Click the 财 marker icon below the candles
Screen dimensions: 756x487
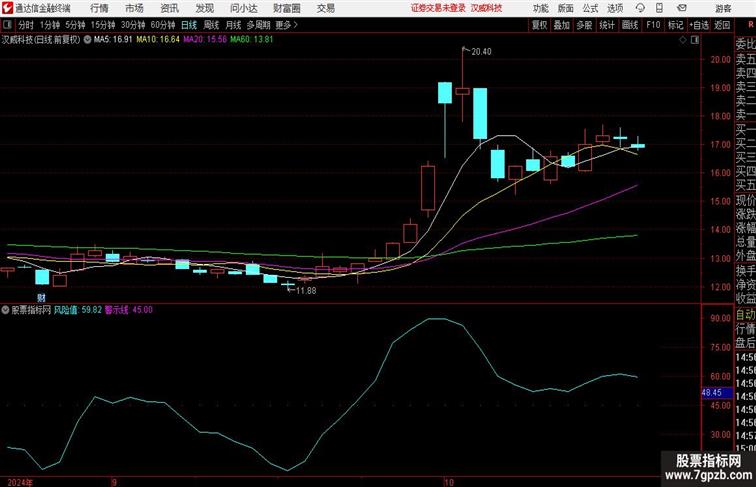[x=41, y=298]
